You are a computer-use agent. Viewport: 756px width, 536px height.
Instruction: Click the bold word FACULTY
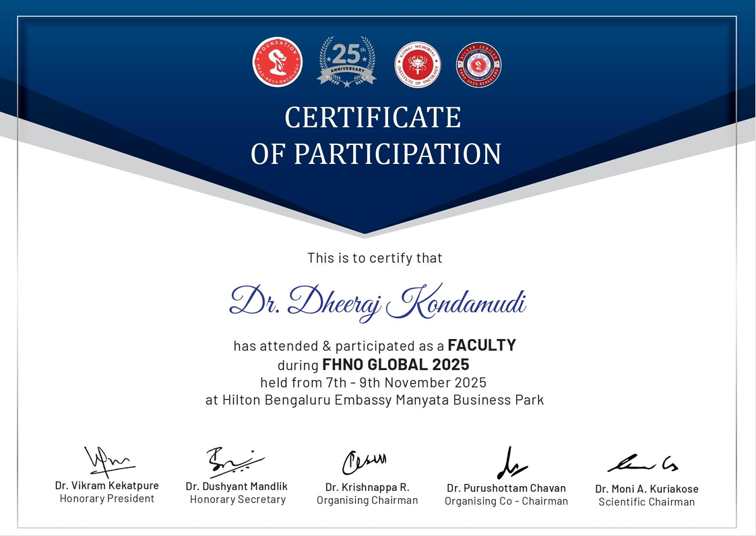click(482, 345)
